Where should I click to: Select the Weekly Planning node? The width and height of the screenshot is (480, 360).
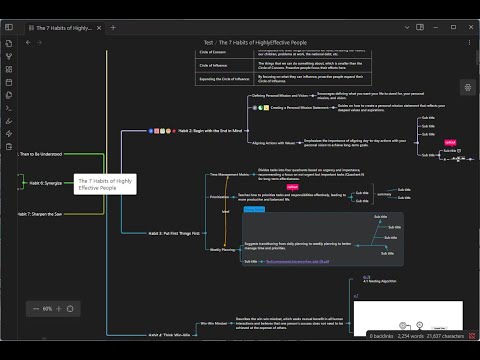point(222,249)
